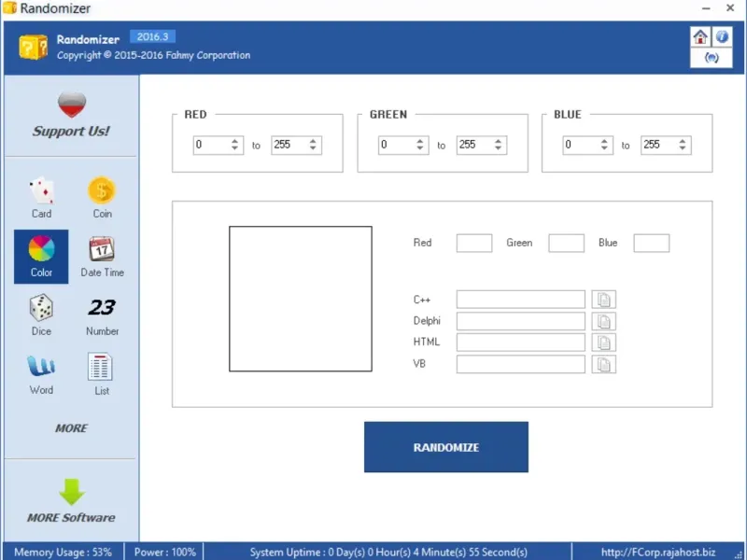Increase the BLUE maximum value spinner

pos(683,142)
